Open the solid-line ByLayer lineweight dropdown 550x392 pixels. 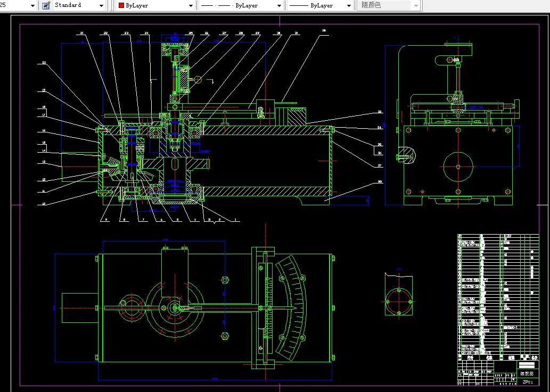tap(319, 6)
